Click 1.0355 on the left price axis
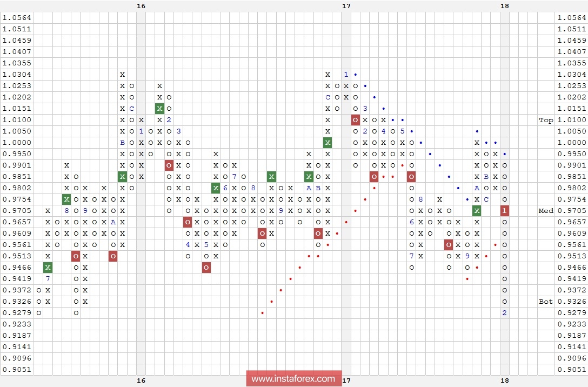Image resolution: width=588 pixels, height=387 pixels. tap(17, 63)
